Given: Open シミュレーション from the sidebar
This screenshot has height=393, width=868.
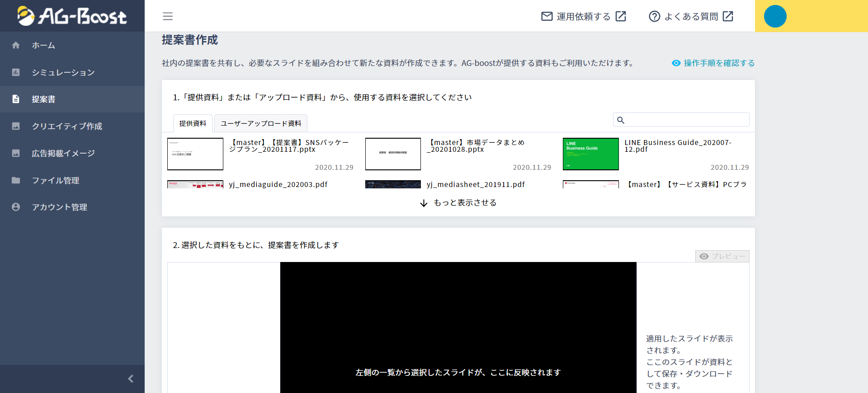Looking at the screenshot, I should click(63, 72).
